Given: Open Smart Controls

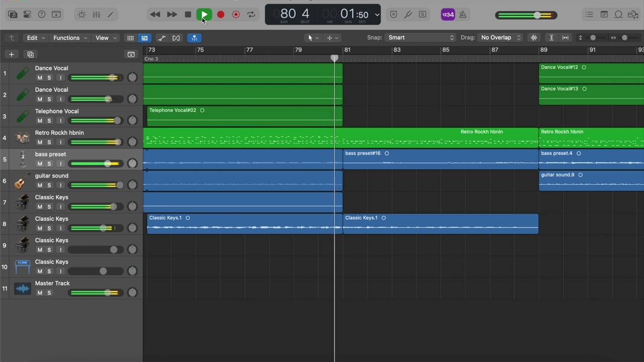Looking at the screenshot, I should (x=82, y=15).
